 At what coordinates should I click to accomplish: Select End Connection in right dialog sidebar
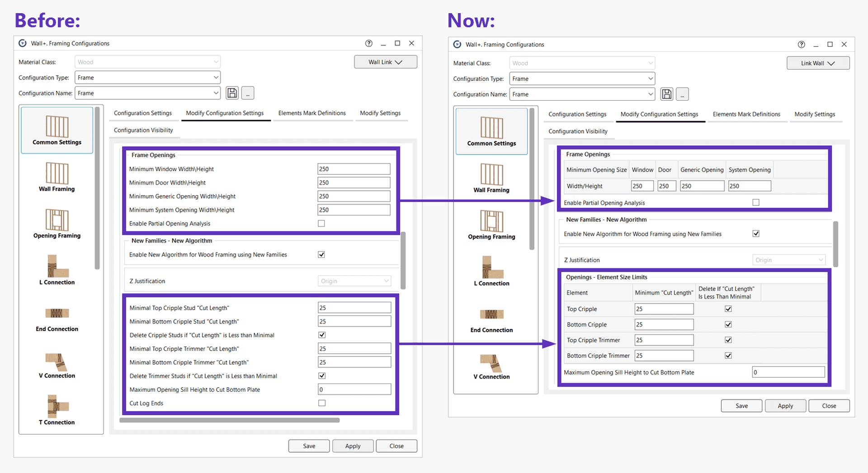click(491, 320)
